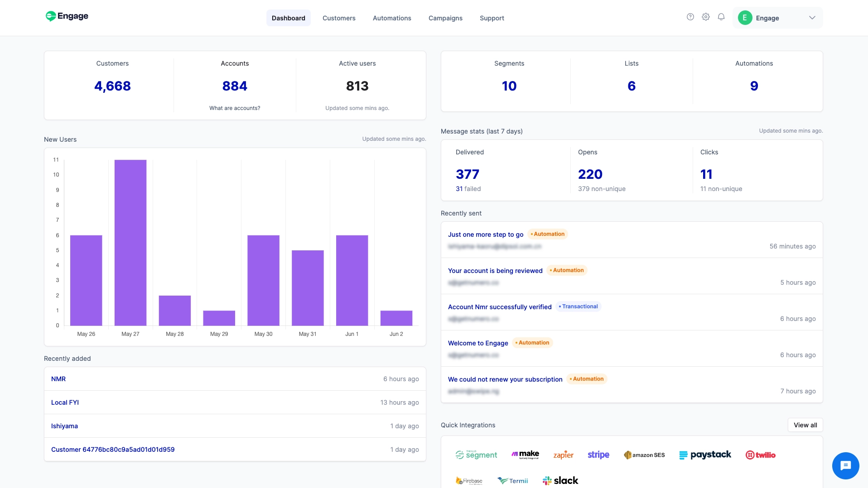Image resolution: width=868 pixels, height=488 pixels.
Task: Open settings via the gear icon
Action: 705,17
